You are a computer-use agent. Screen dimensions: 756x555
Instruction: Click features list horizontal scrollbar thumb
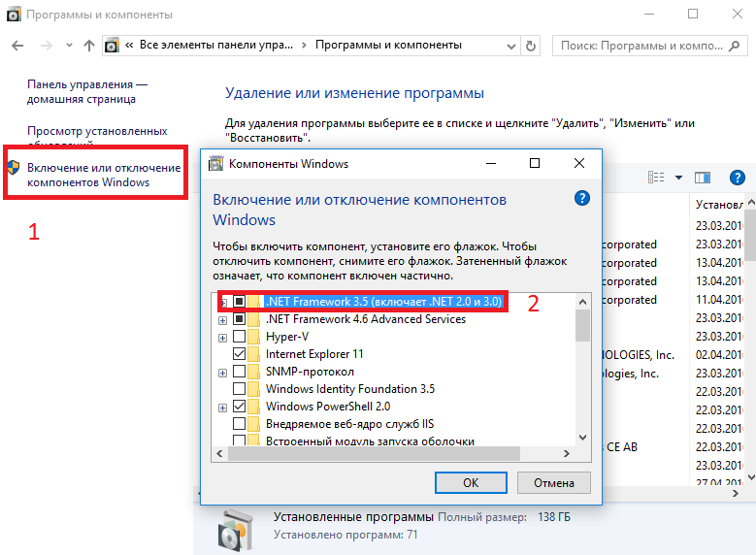374,453
